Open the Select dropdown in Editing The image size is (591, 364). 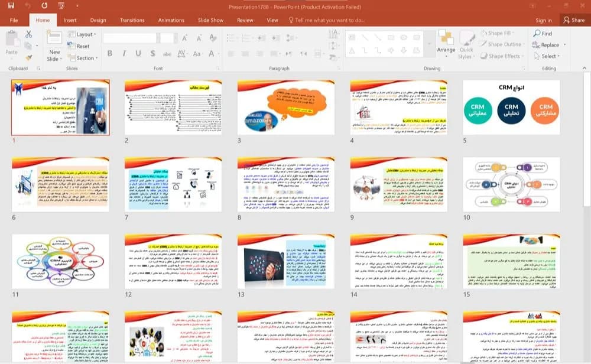click(547, 56)
